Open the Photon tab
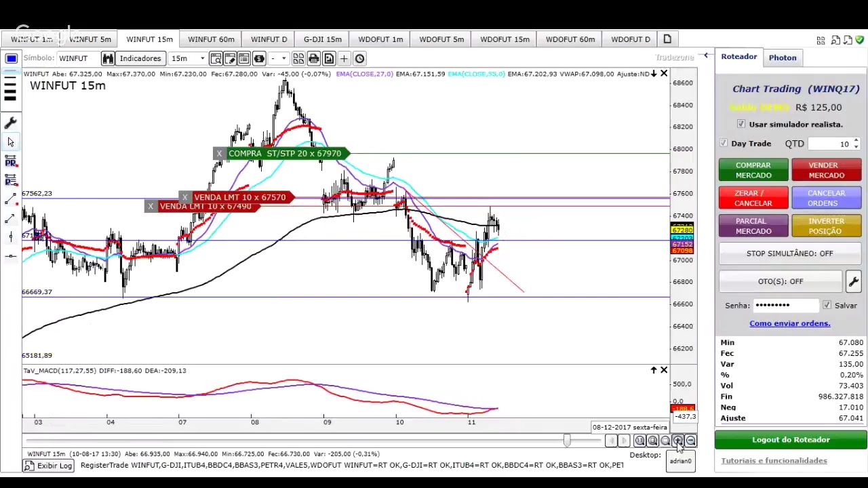The image size is (868, 488). [x=783, y=58]
